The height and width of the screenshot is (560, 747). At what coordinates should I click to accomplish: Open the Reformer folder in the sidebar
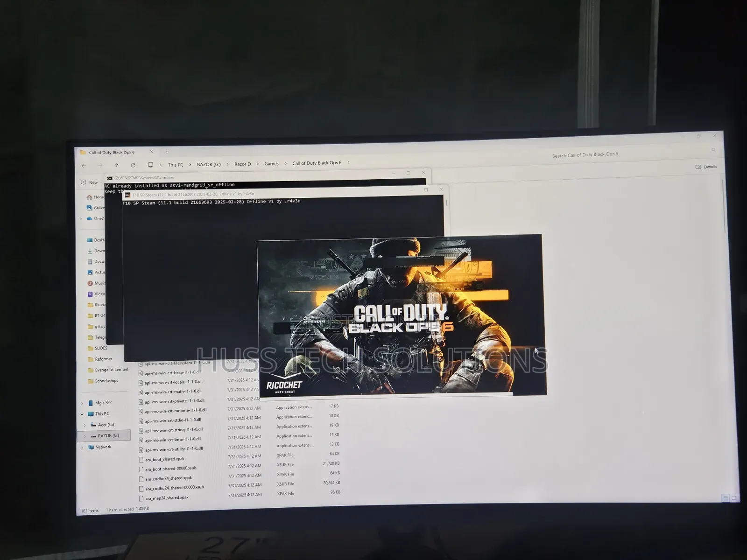click(100, 359)
